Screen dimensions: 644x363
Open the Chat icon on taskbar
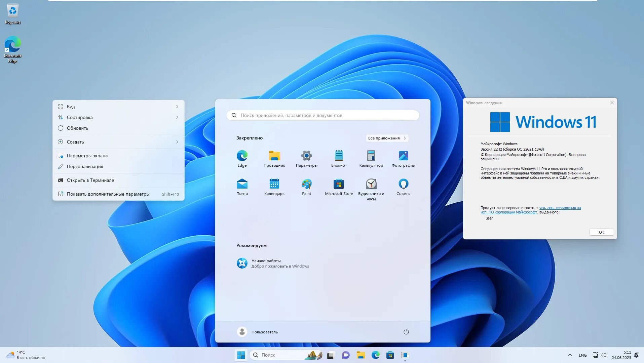coord(345,355)
